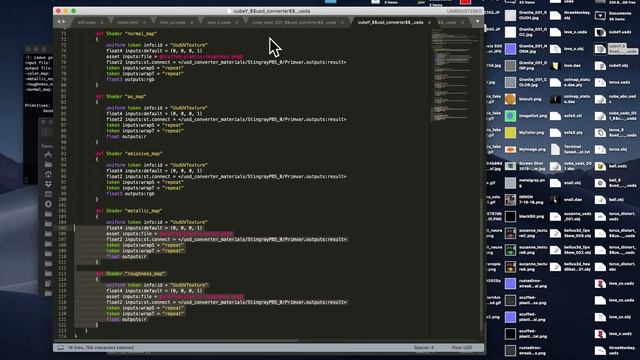
Task: Open the Spaces: 4 indentation menu
Action: coord(424,348)
